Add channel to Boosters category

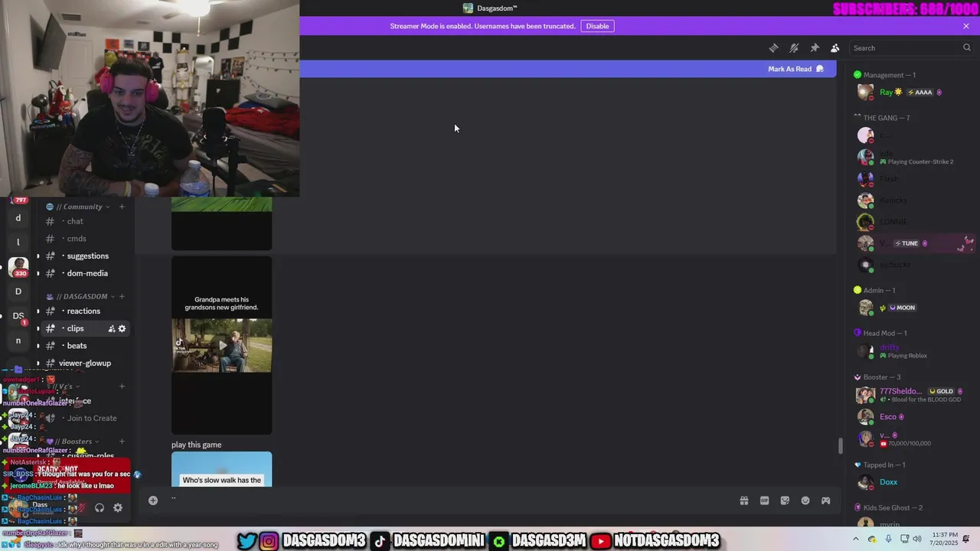pyautogui.click(x=122, y=442)
